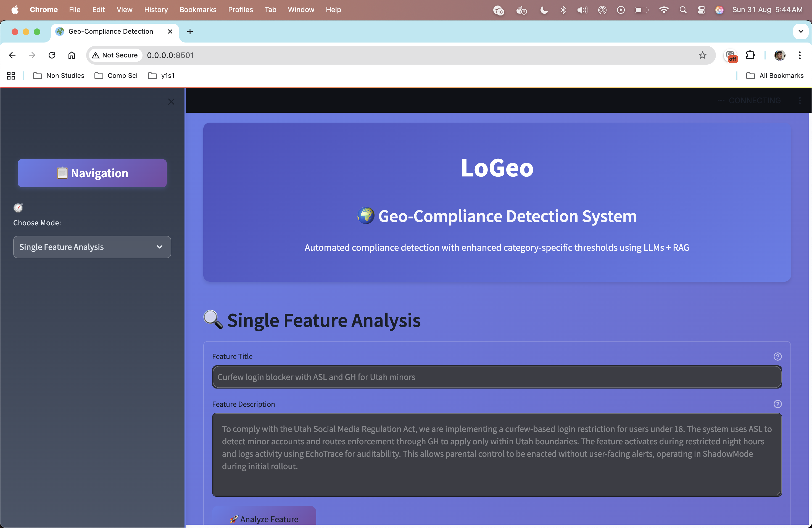Close the sidebar with X icon
The image size is (812, 528).
tap(171, 102)
